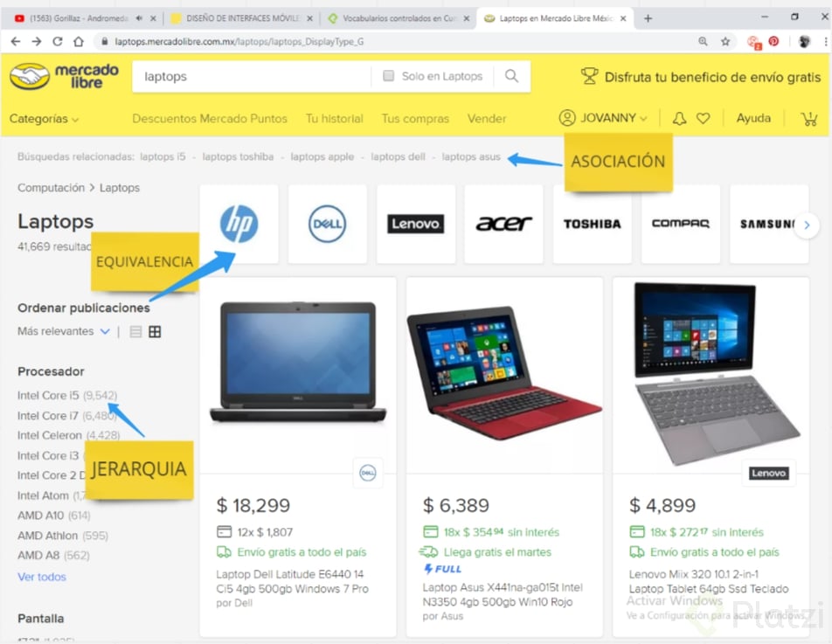This screenshot has width=832, height=644.
Task: Open the Dell Latitude E6440 laptop thumbnail
Action: coord(298,362)
